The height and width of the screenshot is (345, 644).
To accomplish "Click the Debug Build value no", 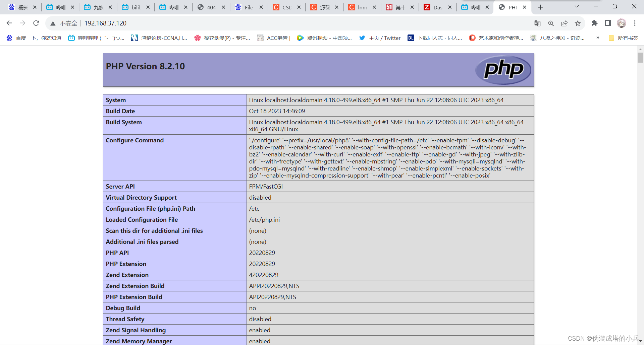I will point(253,308).
